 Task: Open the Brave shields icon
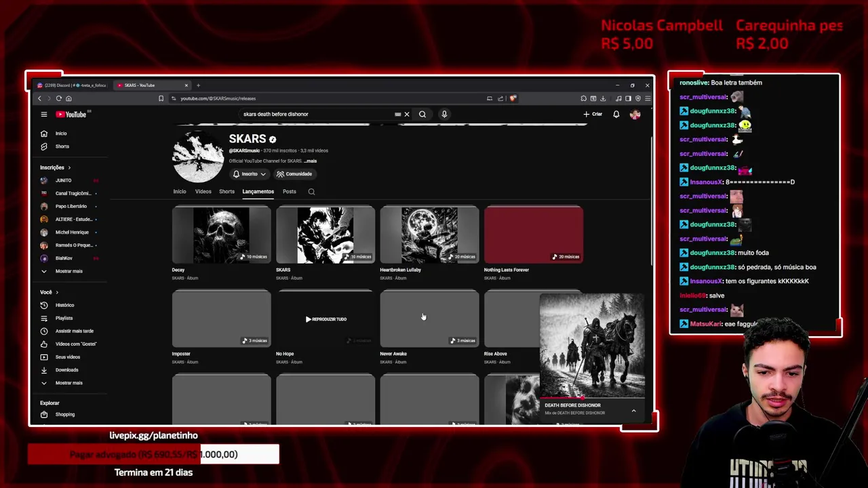pyautogui.click(x=513, y=98)
